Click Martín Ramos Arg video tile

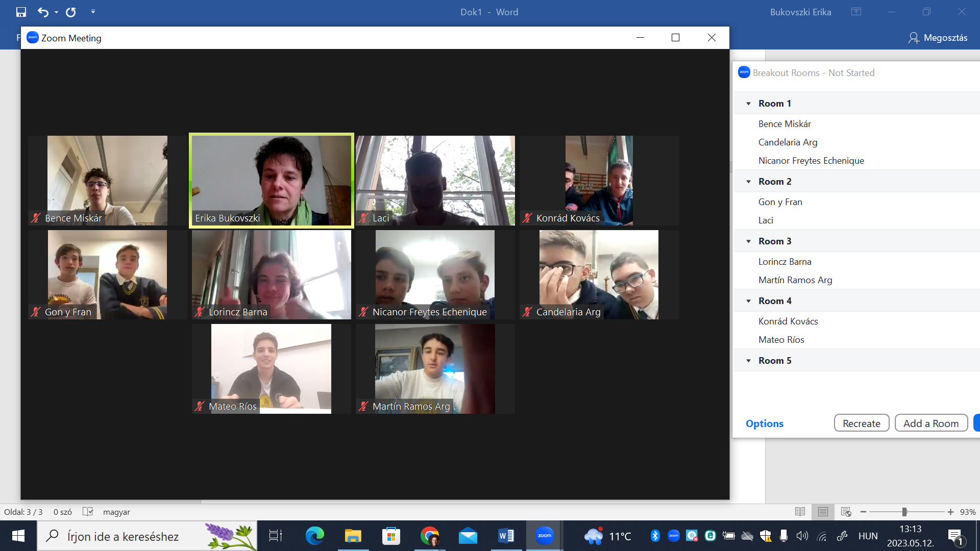pyautogui.click(x=435, y=369)
